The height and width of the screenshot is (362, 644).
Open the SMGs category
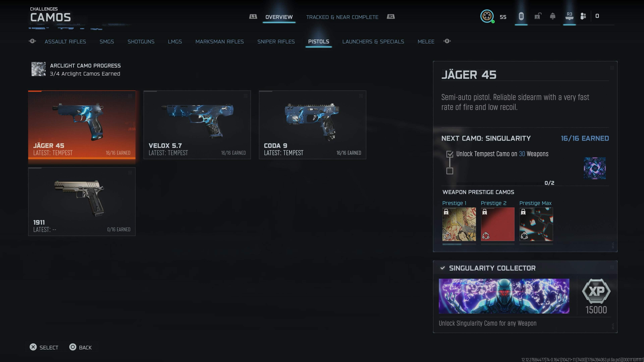pyautogui.click(x=107, y=41)
